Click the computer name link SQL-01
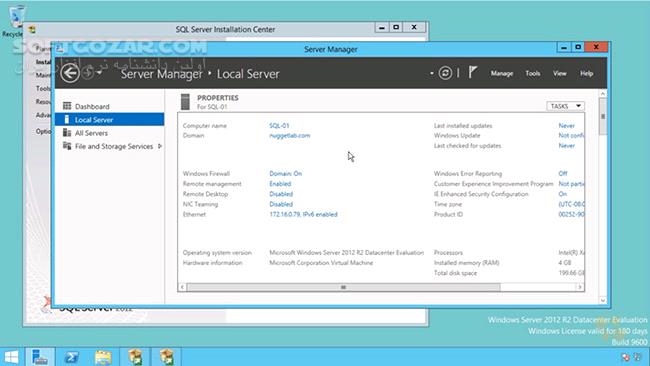Screen dimensions: 650x366 (x=279, y=126)
